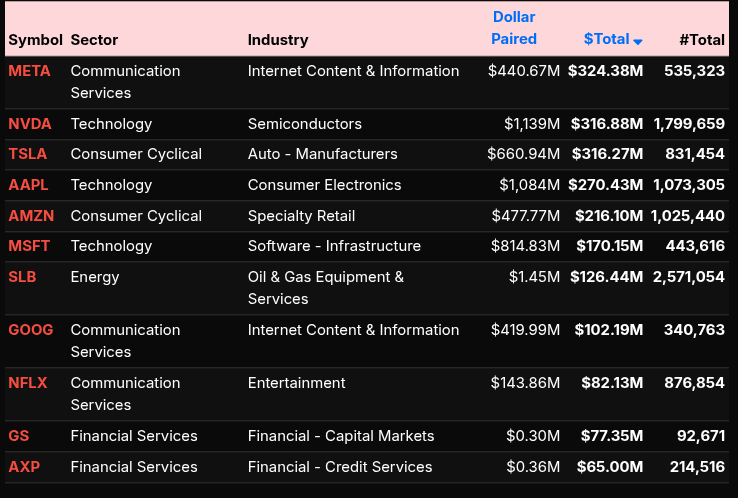The image size is (738, 498).
Task: Sort by the #Total column header
Action: point(701,40)
